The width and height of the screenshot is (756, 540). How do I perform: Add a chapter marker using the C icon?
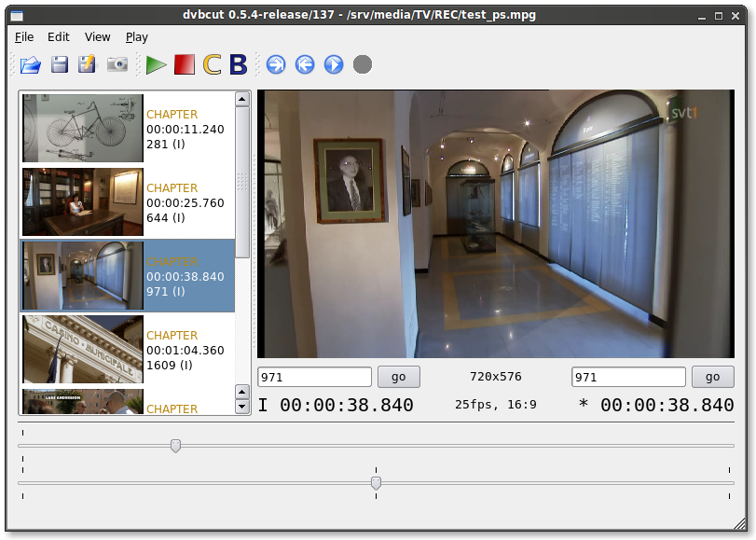point(211,64)
